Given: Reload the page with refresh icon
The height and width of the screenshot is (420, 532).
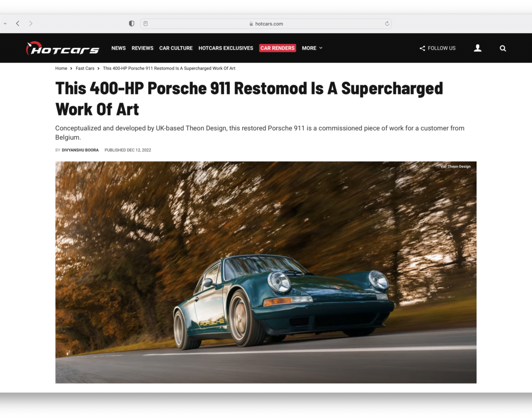Looking at the screenshot, I should 387,24.
